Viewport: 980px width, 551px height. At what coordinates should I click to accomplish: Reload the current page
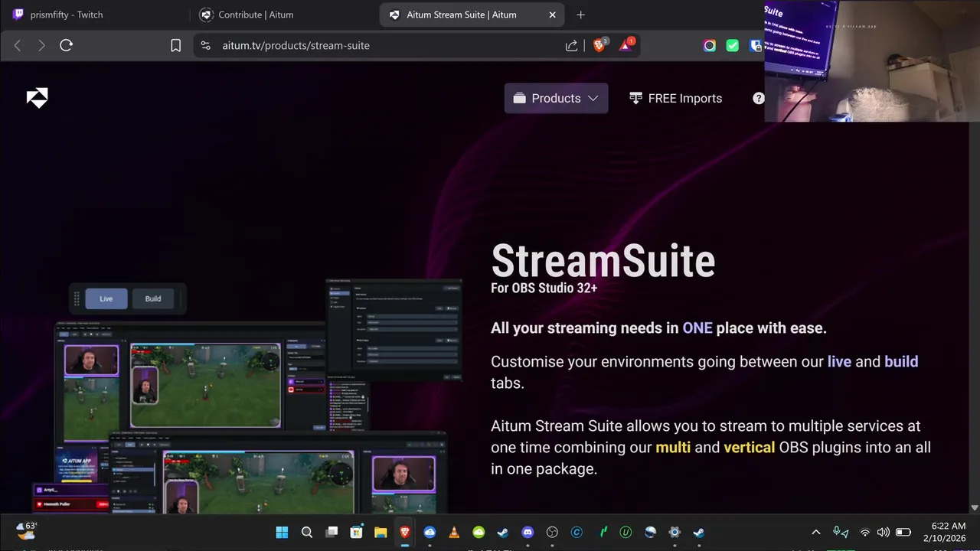tap(67, 45)
